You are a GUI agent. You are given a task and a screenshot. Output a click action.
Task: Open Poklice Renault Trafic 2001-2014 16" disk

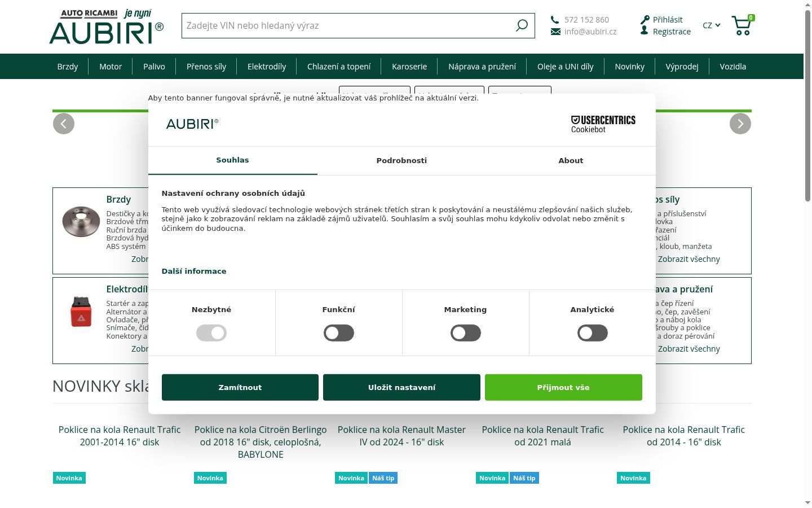pyautogui.click(x=120, y=436)
